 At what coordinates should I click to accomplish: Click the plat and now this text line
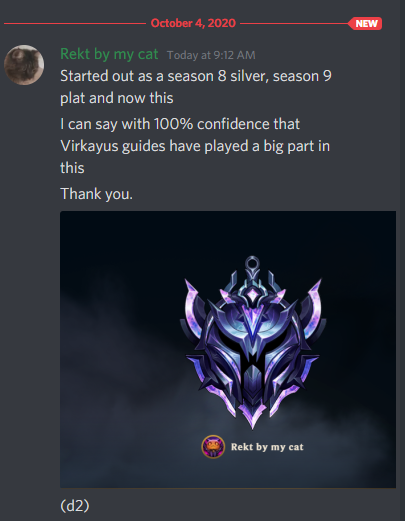tap(117, 98)
